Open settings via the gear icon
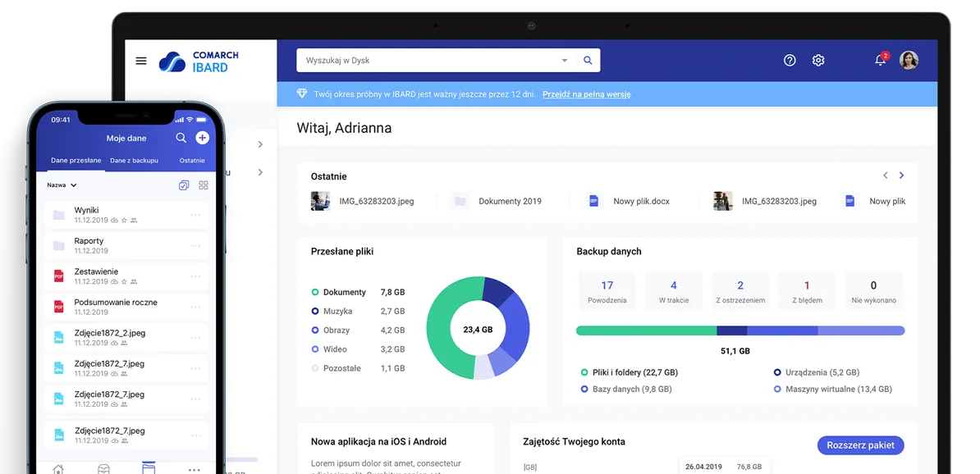Image resolution: width=980 pixels, height=474 pixels. [x=818, y=61]
